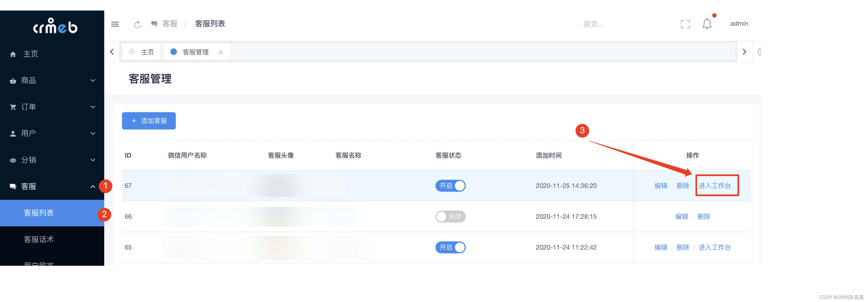Turn off service status for ID 65
The height and width of the screenshot is (302, 868).
point(450,247)
